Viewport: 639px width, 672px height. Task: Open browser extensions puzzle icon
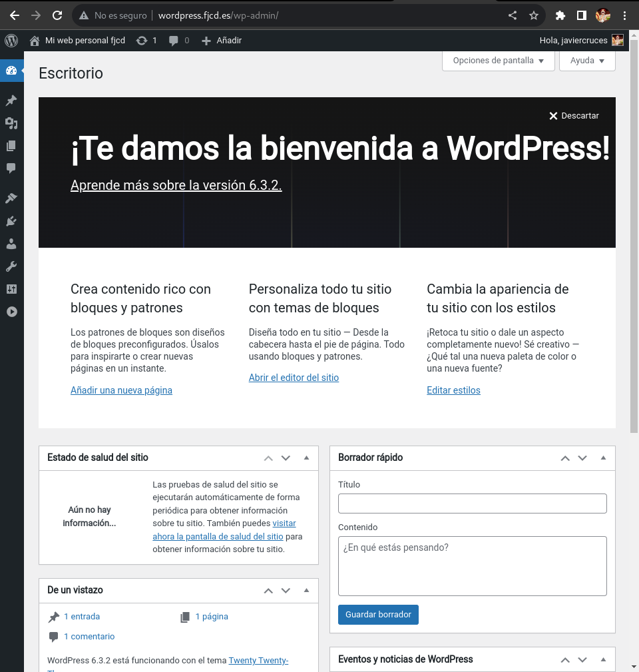[x=560, y=15]
